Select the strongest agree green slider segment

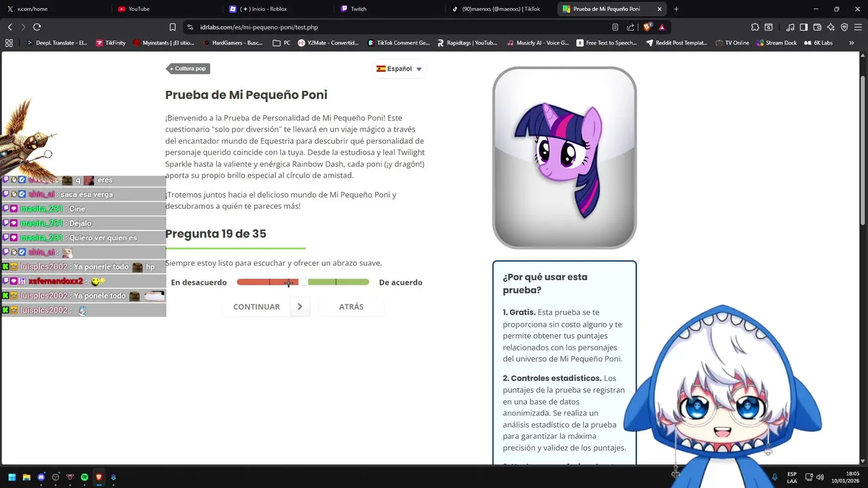coord(353,282)
